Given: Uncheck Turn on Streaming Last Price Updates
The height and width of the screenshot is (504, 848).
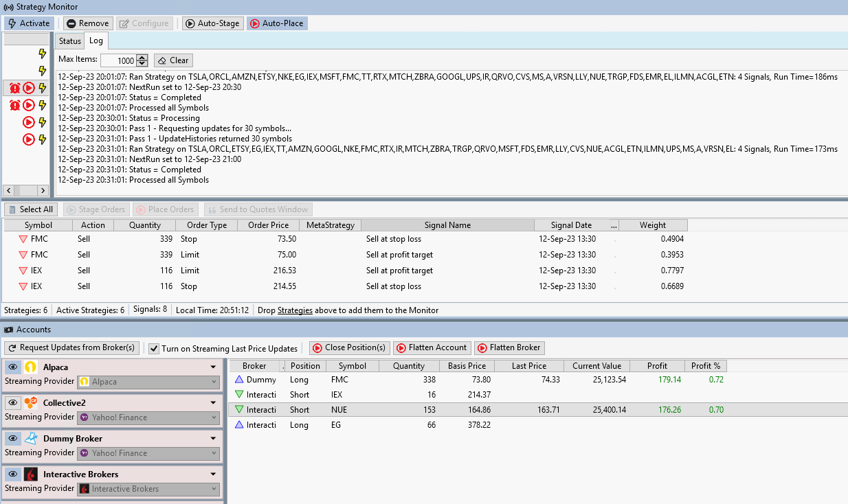Looking at the screenshot, I should [154, 348].
